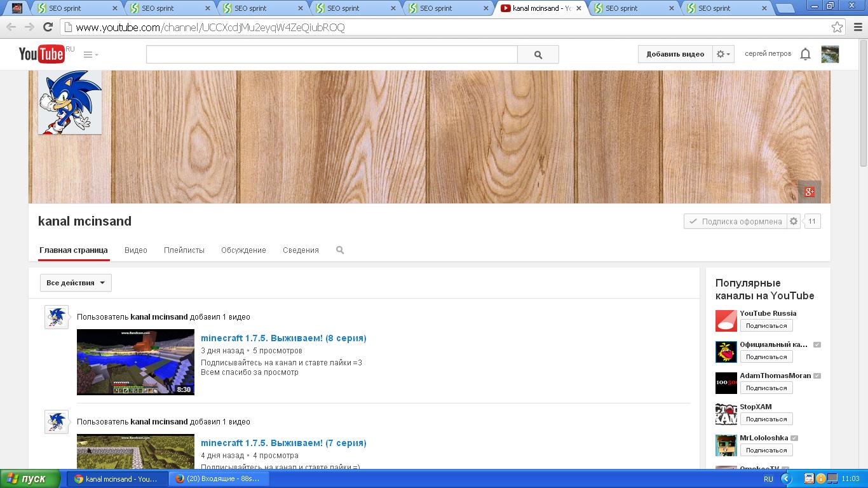Click Sonic avatar beside 8 серия post
Image resolution: width=868 pixels, height=488 pixels.
tap(57, 316)
